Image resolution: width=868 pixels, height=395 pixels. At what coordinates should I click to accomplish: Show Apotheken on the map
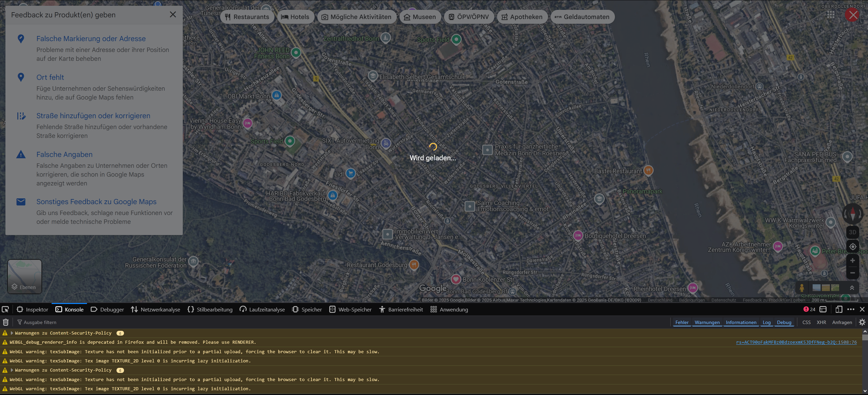coord(522,17)
